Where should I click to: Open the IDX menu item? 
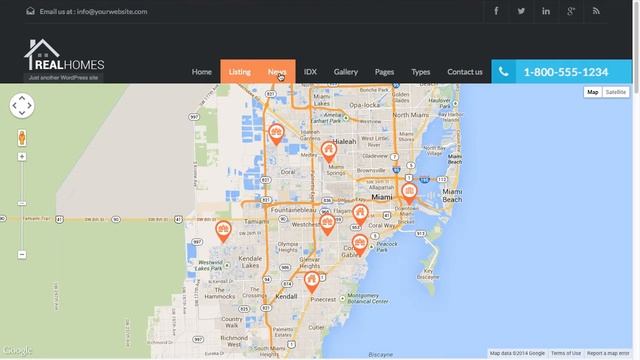310,72
